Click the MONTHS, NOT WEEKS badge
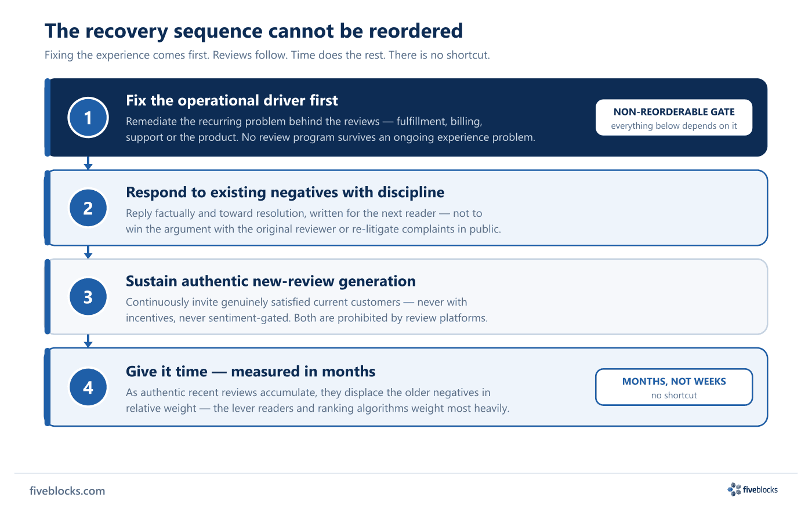The width and height of the screenshot is (812, 512). [x=674, y=387]
